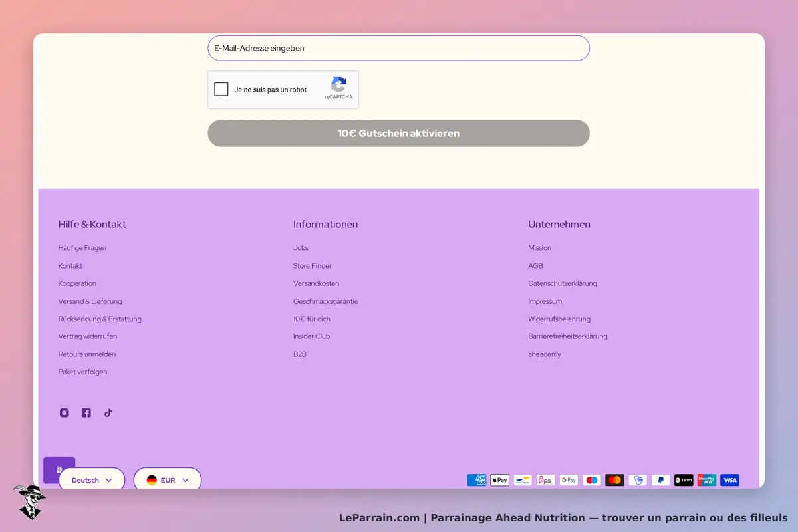The height and width of the screenshot is (532, 798).
Task: Open Versand & Lieferung link
Action: [x=90, y=301]
